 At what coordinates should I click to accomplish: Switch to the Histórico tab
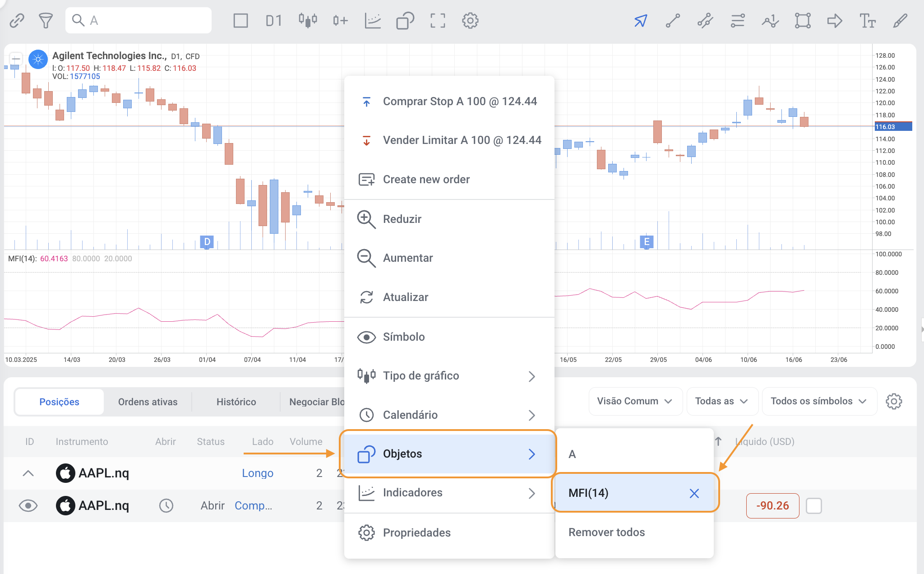point(236,402)
